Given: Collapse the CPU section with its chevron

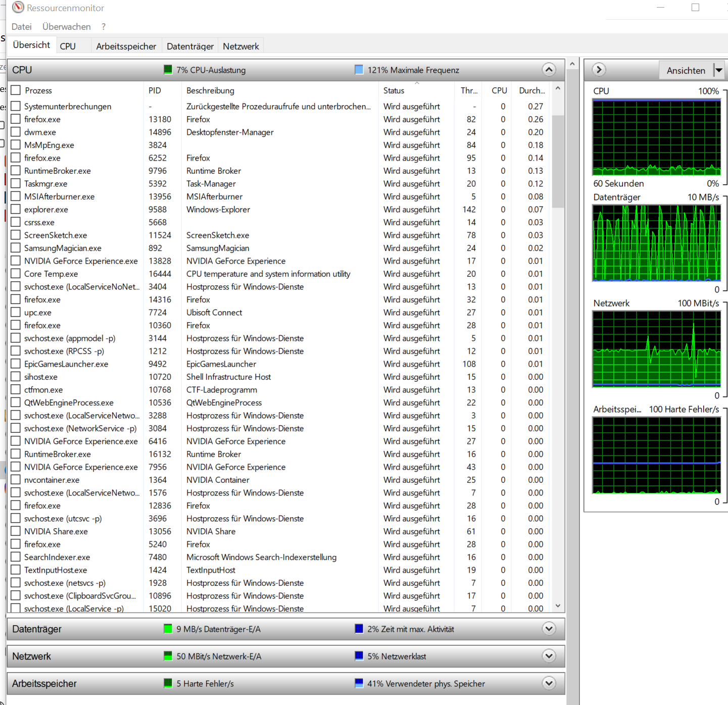Looking at the screenshot, I should click(549, 70).
